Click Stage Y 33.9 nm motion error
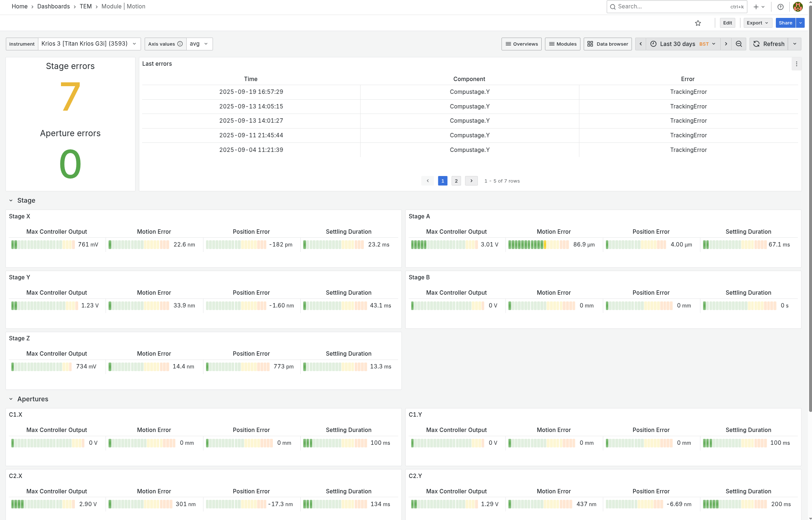This screenshot has height=520, width=812. 184,306
